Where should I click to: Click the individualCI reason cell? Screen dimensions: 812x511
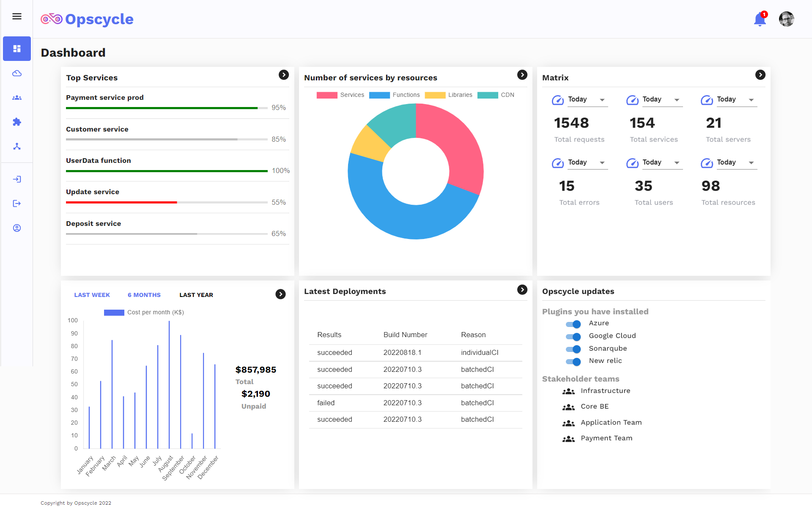tap(480, 353)
